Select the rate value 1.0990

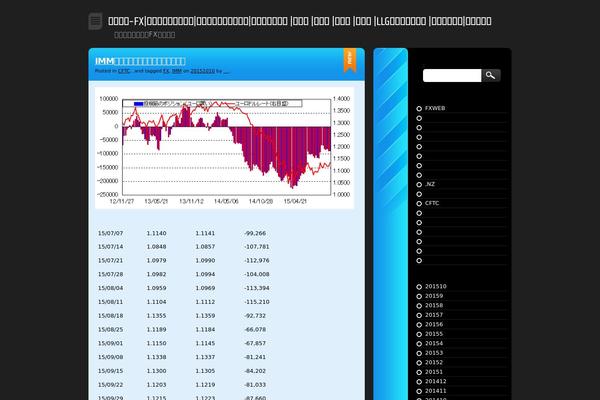tap(205, 260)
